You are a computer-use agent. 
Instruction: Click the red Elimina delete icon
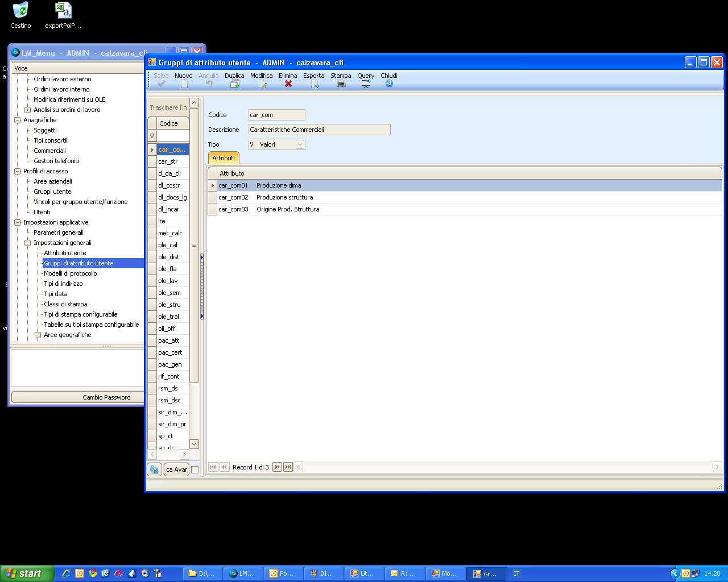tap(288, 84)
